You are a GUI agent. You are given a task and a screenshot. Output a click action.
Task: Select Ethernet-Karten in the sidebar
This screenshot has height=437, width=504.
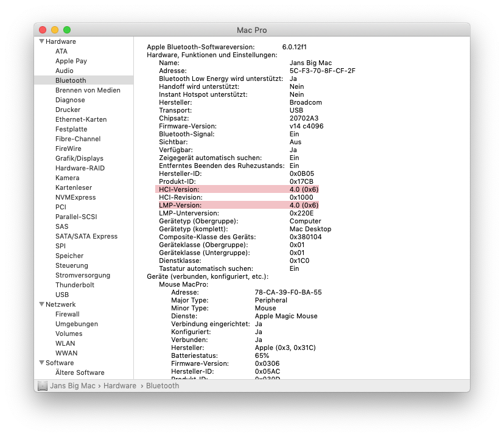tap(81, 119)
